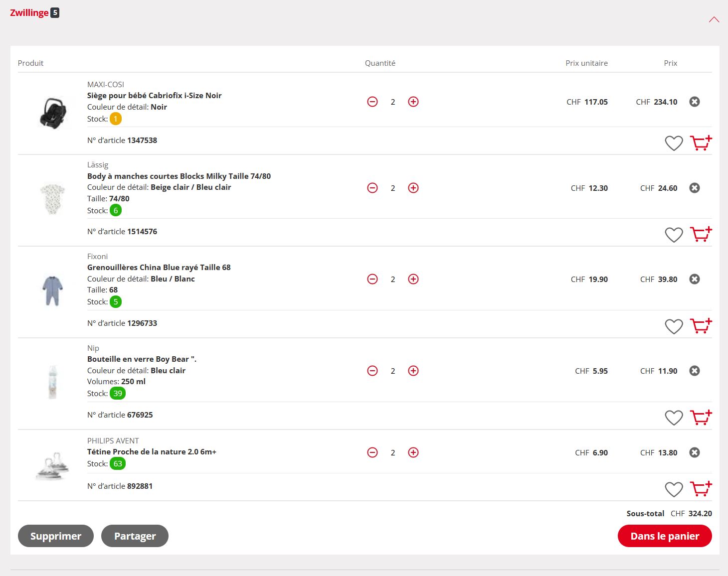
Task: Click the Sous-total amount CHF 324.20
Action: click(x=691, y=514)
